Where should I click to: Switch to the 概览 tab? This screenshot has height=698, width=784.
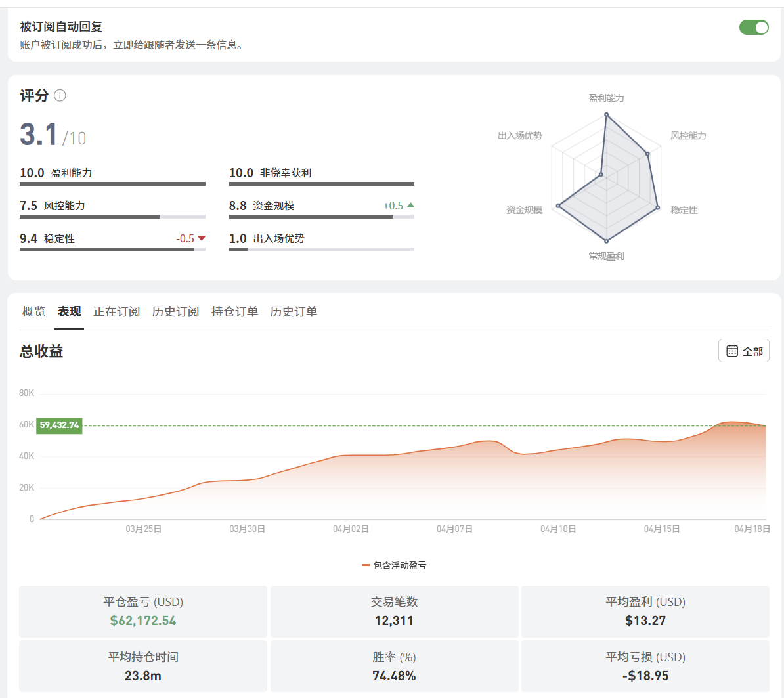pos(34,311)
